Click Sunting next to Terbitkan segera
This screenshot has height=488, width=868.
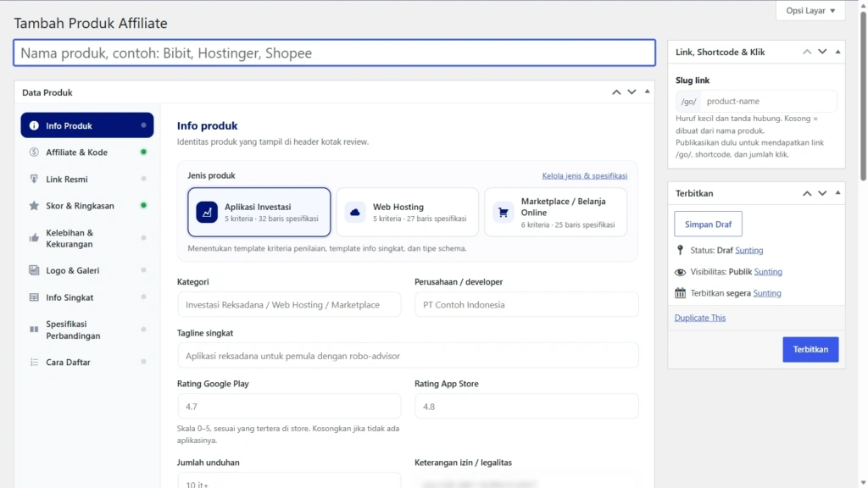pyautogui.click(x=766, y=293)
